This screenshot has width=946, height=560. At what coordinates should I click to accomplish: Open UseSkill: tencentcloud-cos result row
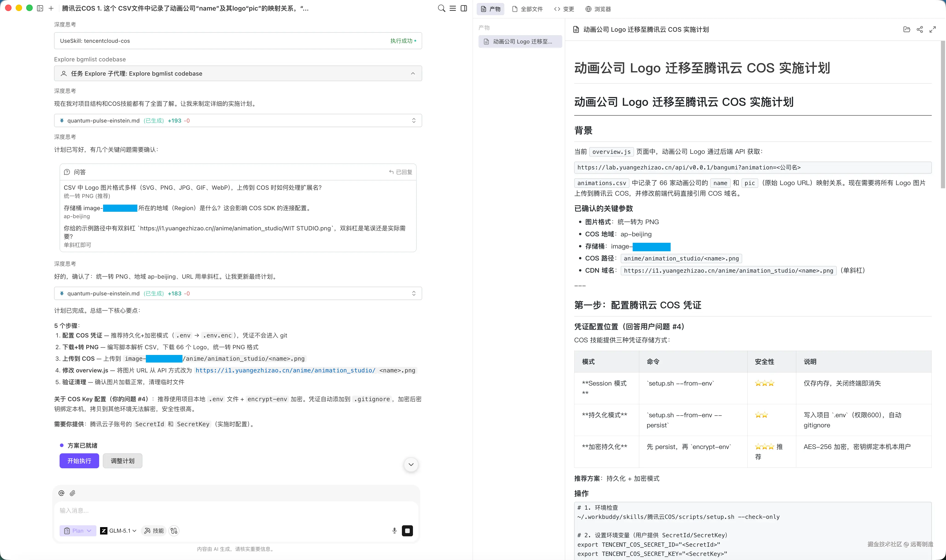(238, 41)
